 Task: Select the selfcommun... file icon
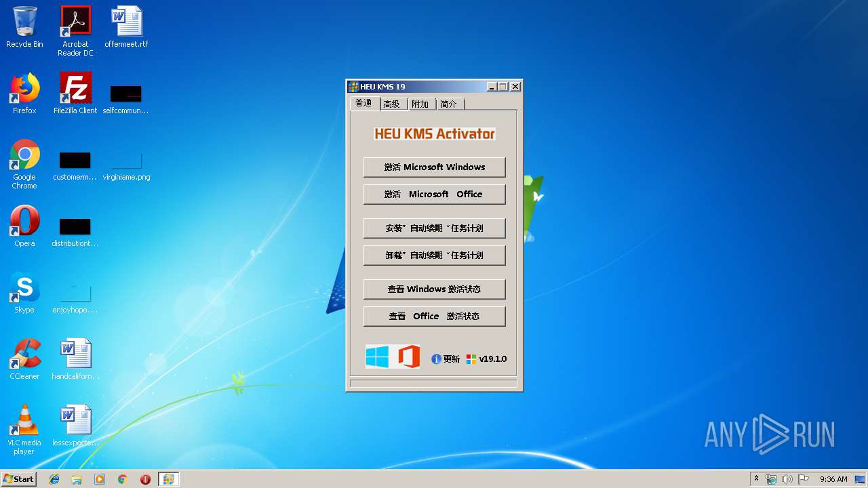[126, 98]
